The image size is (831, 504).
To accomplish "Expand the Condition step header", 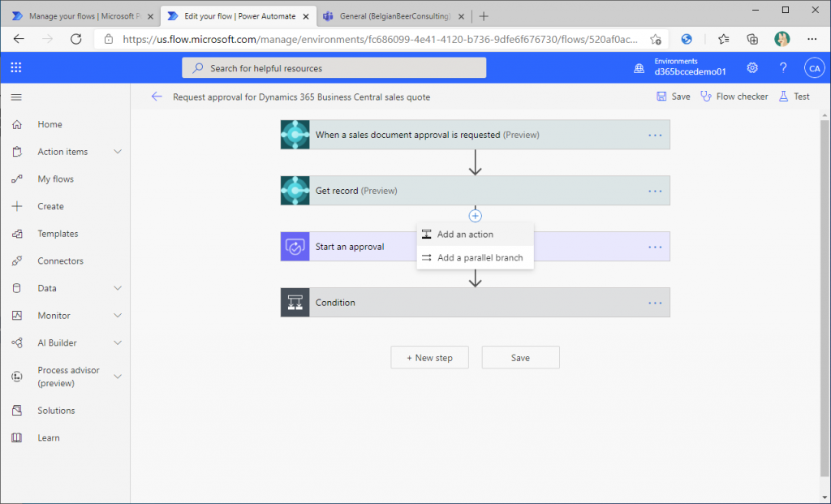I will [475, 303].
